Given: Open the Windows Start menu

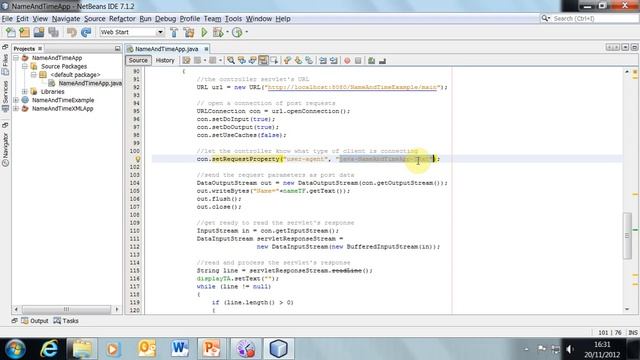Looking at the screenshot, I should [x=16, y=349].
